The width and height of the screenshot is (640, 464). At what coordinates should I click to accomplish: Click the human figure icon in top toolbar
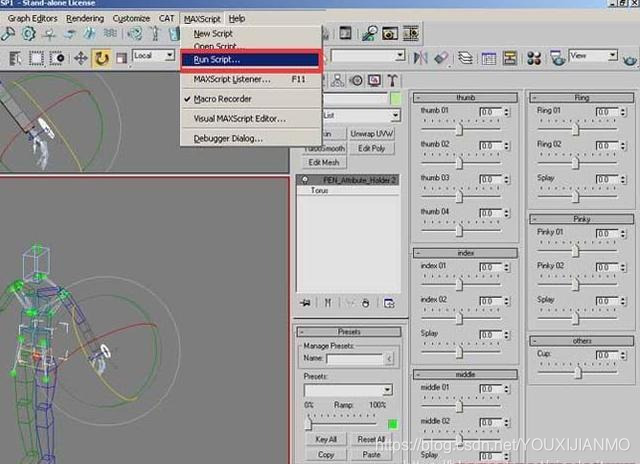(155, 33)
